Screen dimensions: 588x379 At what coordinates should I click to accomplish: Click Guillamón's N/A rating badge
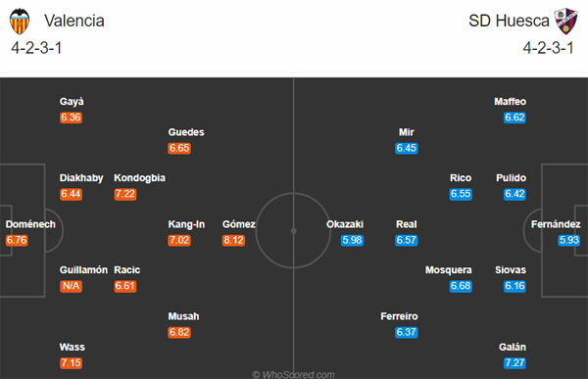(71, 286)
